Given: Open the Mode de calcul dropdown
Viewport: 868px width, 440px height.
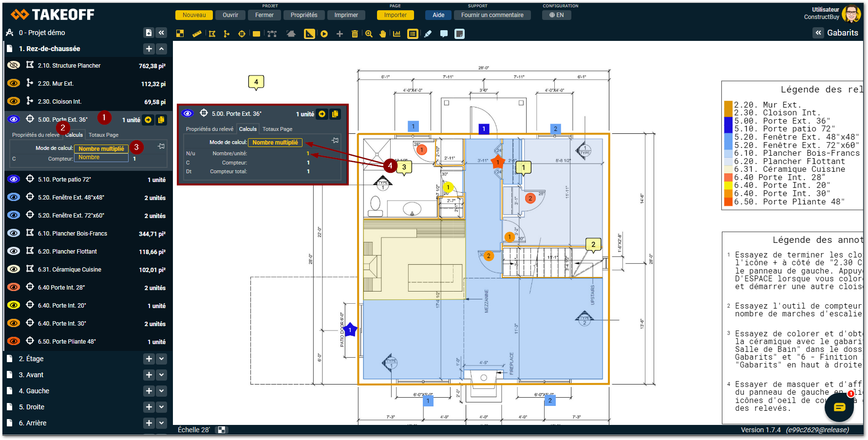Looking at the screenshot, I should click(x=101, y=148).
